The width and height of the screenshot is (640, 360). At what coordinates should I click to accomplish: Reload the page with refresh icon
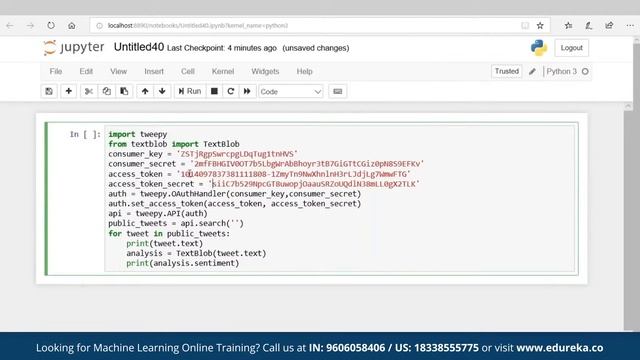click(51, 25)
